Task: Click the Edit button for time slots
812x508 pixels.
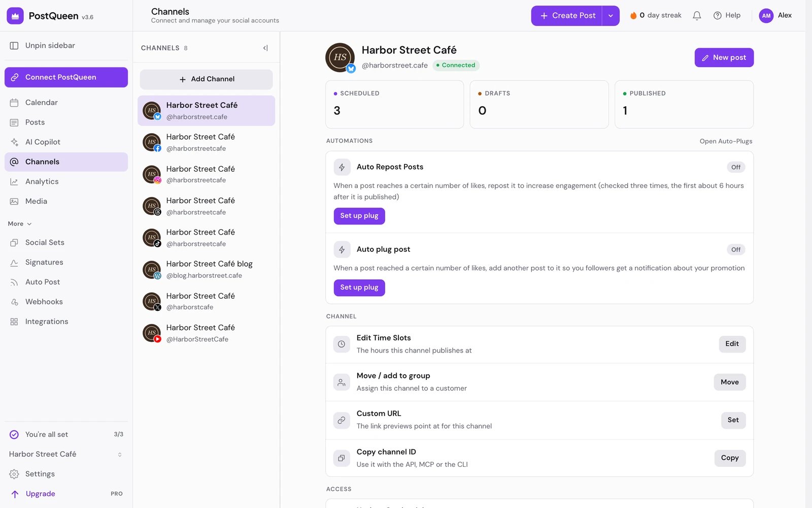Action: tap(732, 344)
